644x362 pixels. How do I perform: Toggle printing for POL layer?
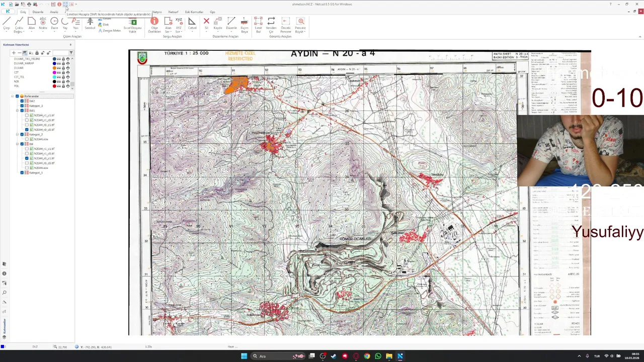[x=68, y=86]
